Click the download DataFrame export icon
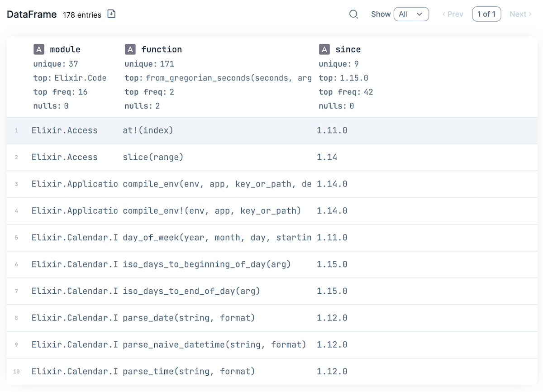 pos(111,14)
